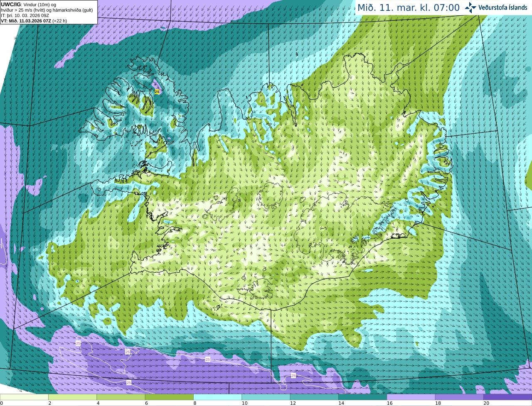Pick the 18–20 m/s purple swatch
Screen dimensions: 532x406
(x=459, y=397)
